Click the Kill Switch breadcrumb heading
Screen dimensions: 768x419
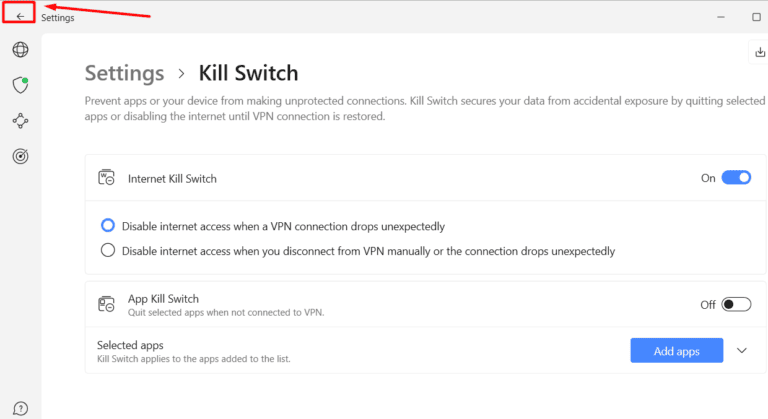(x=248, y=73)
